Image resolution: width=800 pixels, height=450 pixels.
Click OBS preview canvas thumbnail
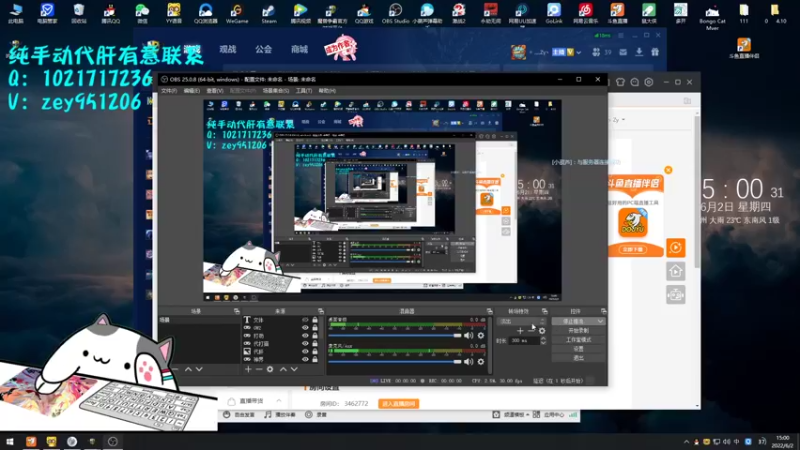pyautogui.click(x=382, y=200)
